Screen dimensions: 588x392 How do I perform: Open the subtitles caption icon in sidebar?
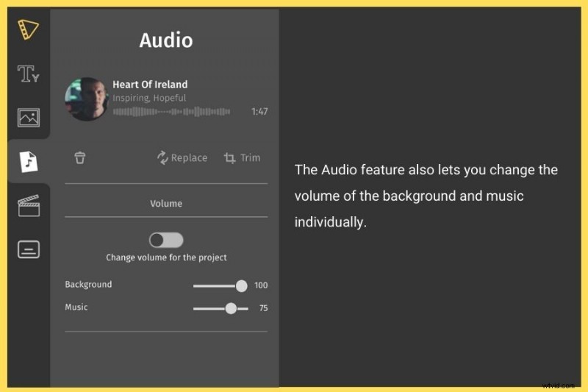coord(28,249)
